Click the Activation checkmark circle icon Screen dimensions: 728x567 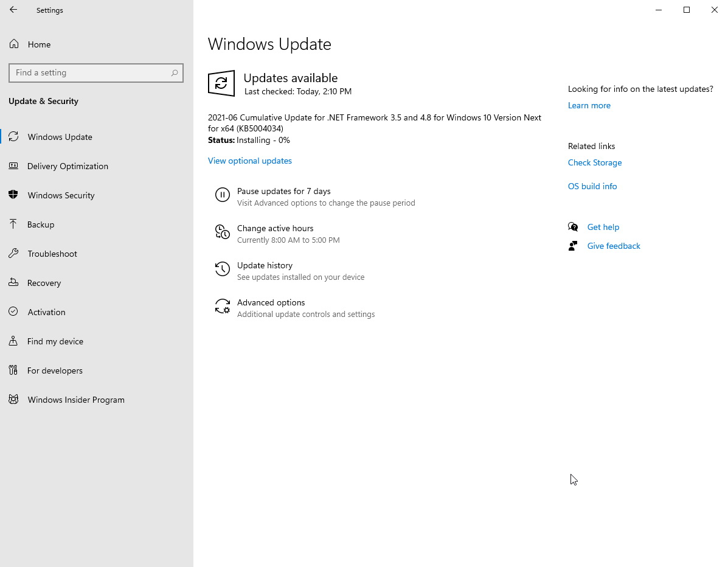coord(13,311)
